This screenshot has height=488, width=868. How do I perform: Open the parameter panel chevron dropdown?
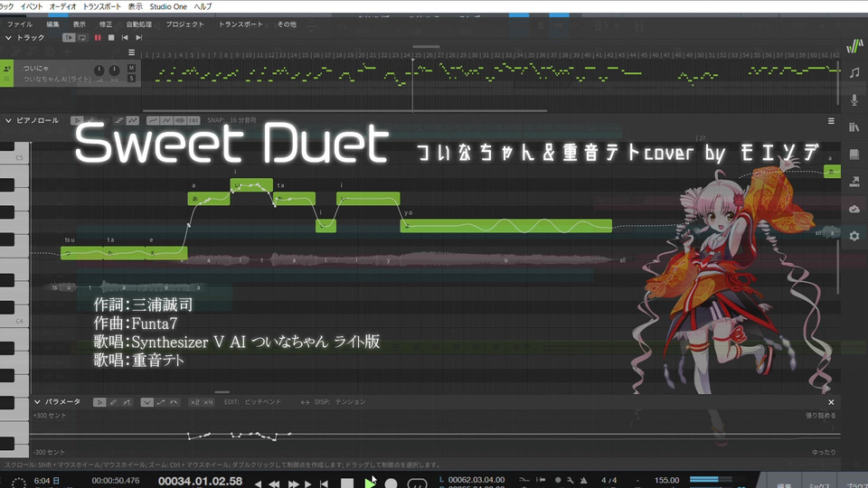click(x=146, y=402)
